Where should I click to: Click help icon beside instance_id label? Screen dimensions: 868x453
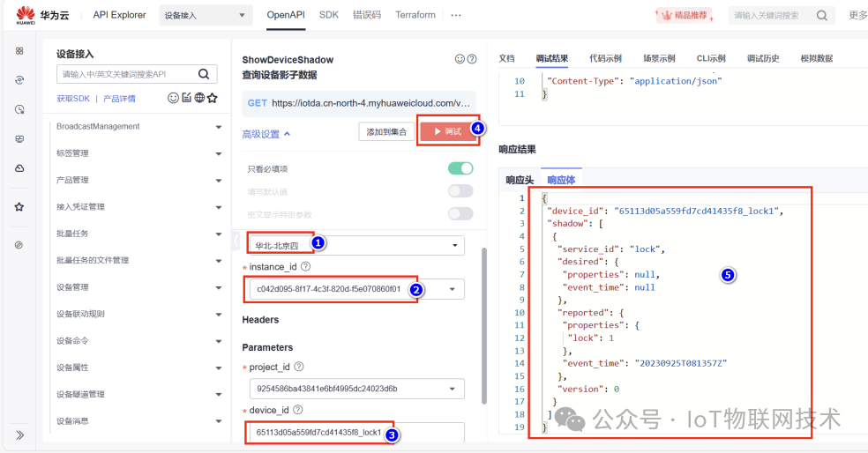pyautogui.click(x=305, y=266)
